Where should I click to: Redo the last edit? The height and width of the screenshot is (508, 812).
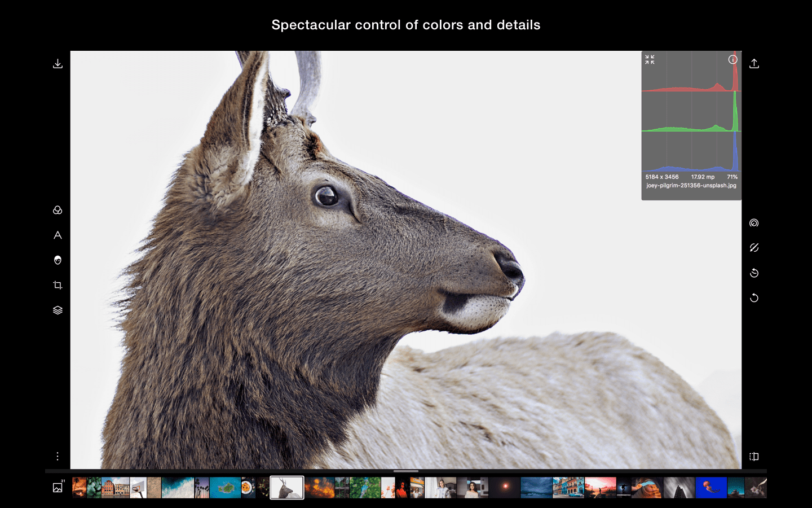pyautogui.click(x=754, y=297)
